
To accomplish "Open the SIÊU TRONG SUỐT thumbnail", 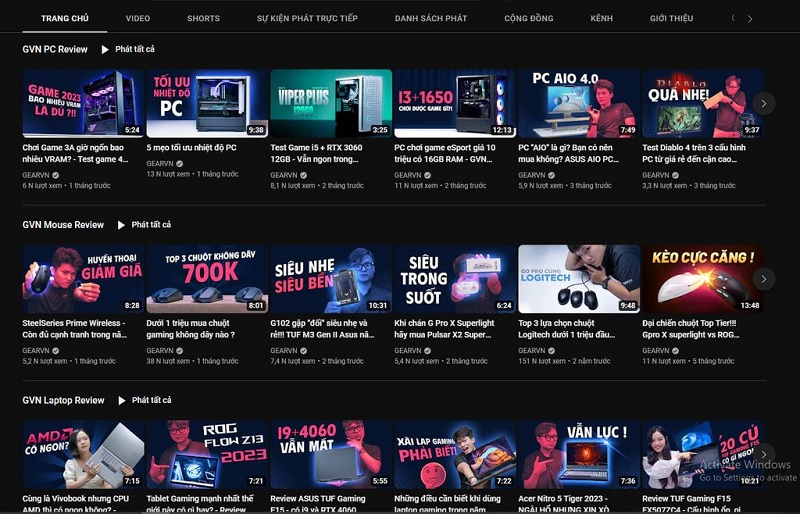I will 455,279.
